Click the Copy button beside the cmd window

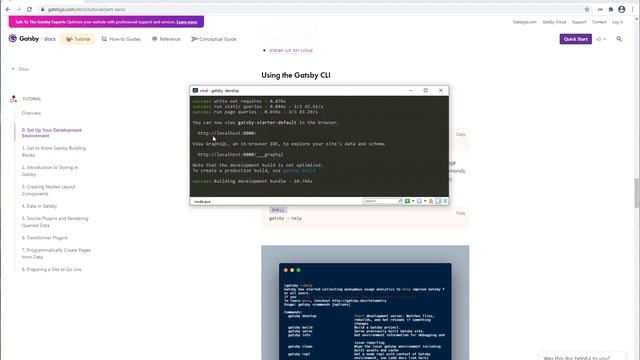(460, 134)
